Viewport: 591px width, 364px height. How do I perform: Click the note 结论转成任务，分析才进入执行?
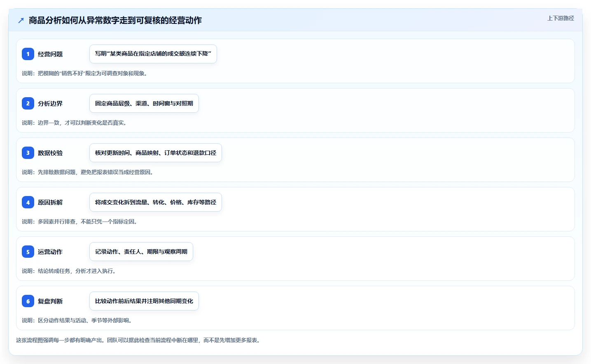[69, 271]
